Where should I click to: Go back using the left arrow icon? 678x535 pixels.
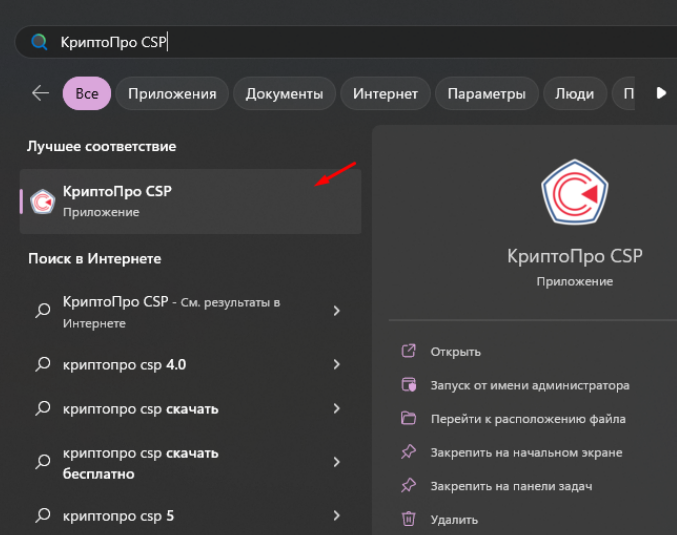[41, 93]
